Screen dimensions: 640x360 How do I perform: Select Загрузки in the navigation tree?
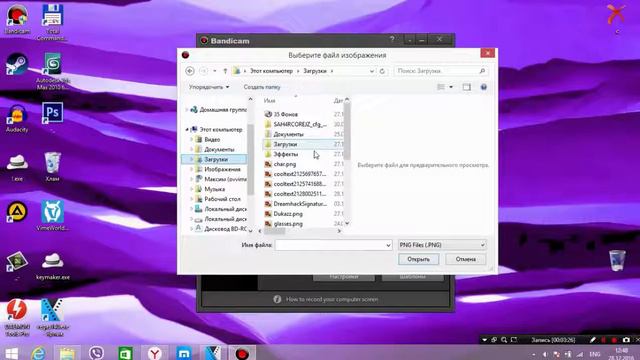click(216, 160)
